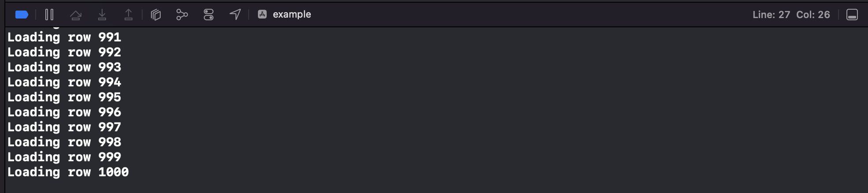Click the Step Into debug icon

[x=102, y=15]
